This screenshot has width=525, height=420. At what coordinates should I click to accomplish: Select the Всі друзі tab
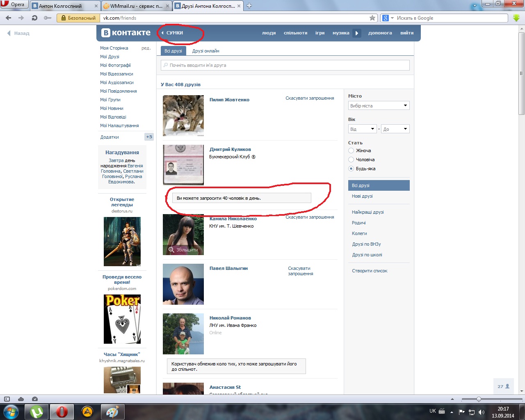click(x=173, y=51)
